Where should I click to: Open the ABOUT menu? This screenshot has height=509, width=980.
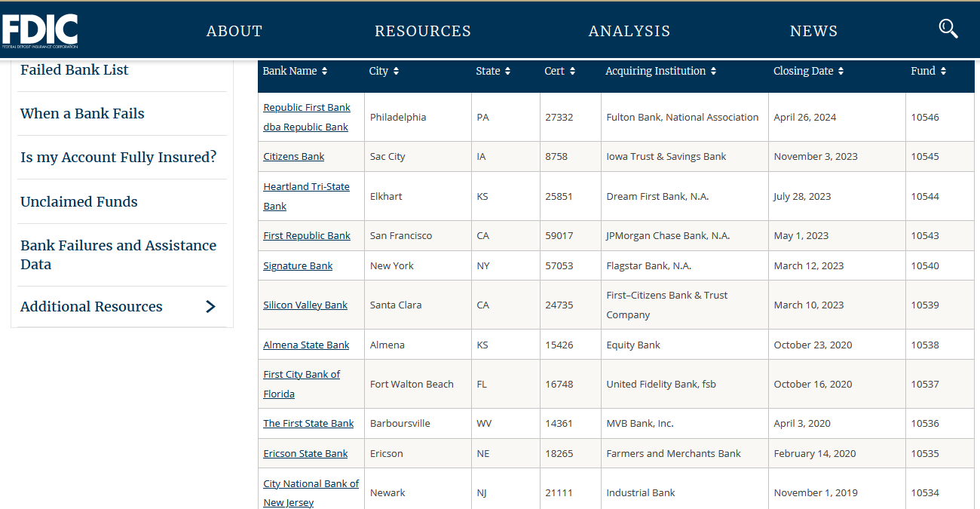coord(234,31)
